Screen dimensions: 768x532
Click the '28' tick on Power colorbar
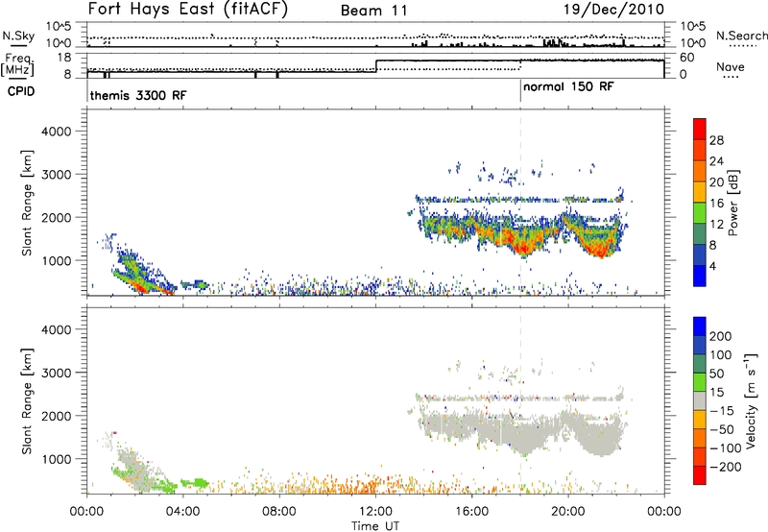[716, 140]
